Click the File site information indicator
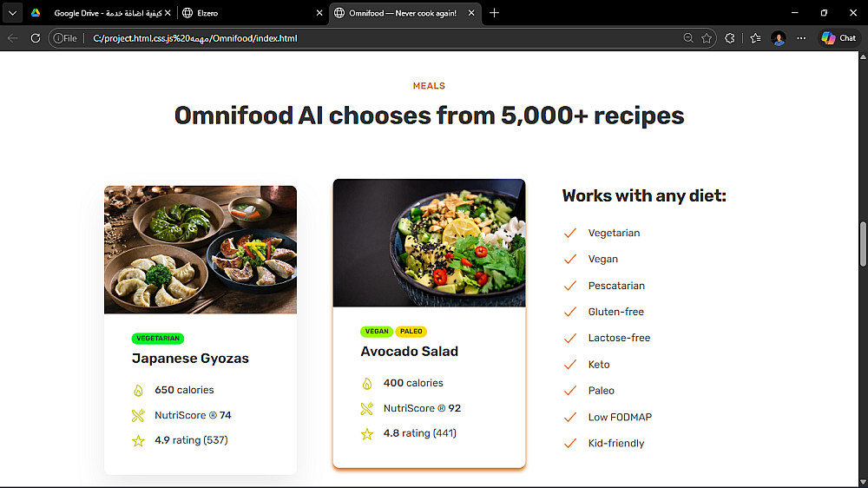 point(65,38)
